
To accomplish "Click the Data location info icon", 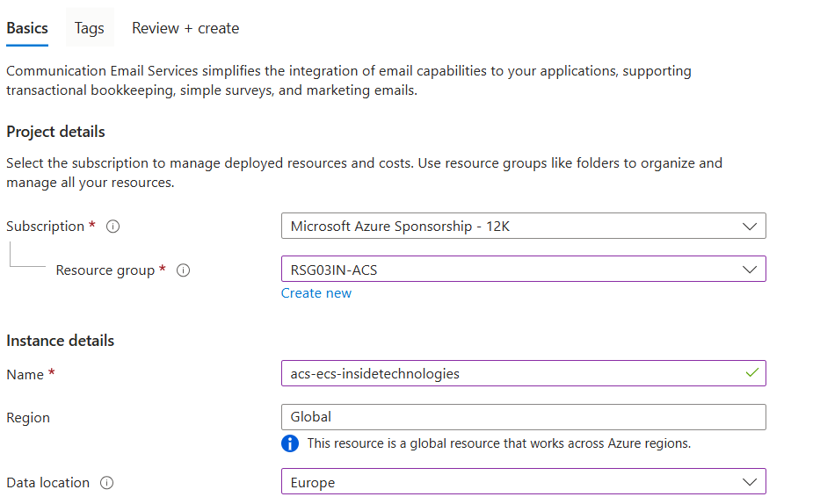I will 107,483.
